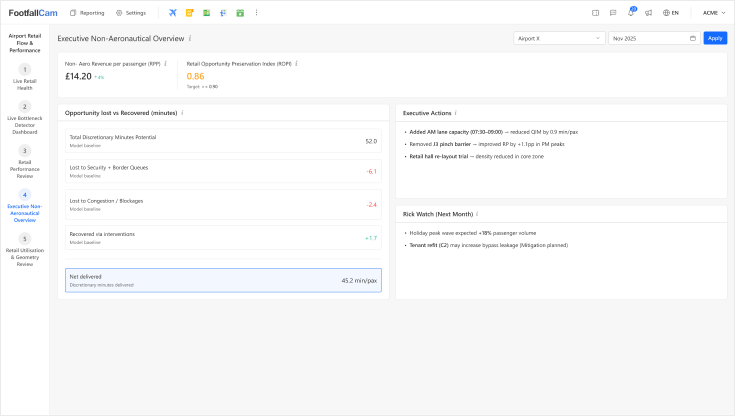The width and height of the screenshot is (735, 416).
Task: Open the green panel app shortcut
Action: tap(206, 13)
